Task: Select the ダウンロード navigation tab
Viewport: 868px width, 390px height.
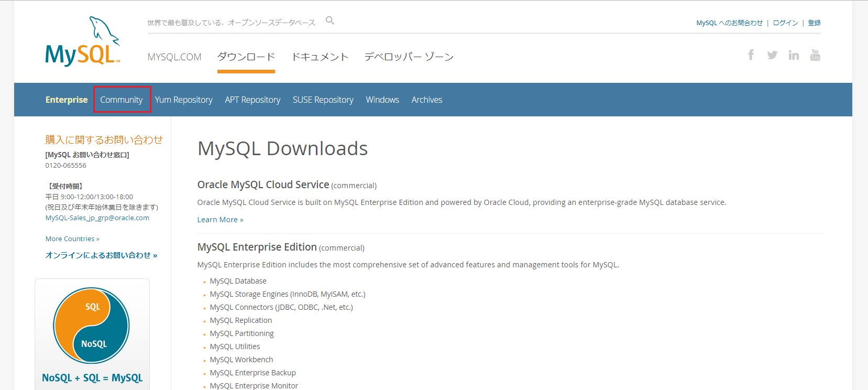Action: (x=246, y=57)
